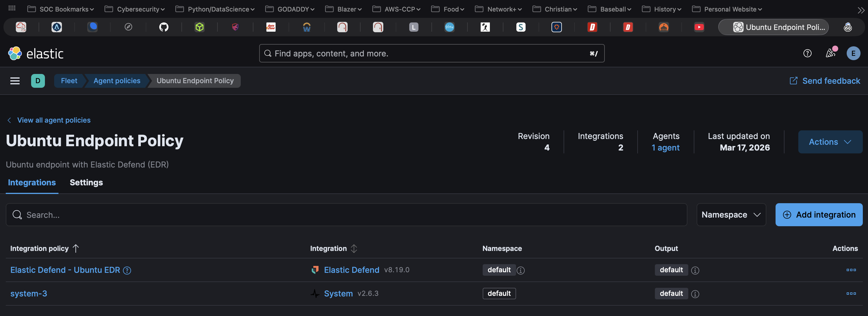The width and height of the screenshot is (868, 316).
Task: Click Add integration button
Action: [819, 215]
